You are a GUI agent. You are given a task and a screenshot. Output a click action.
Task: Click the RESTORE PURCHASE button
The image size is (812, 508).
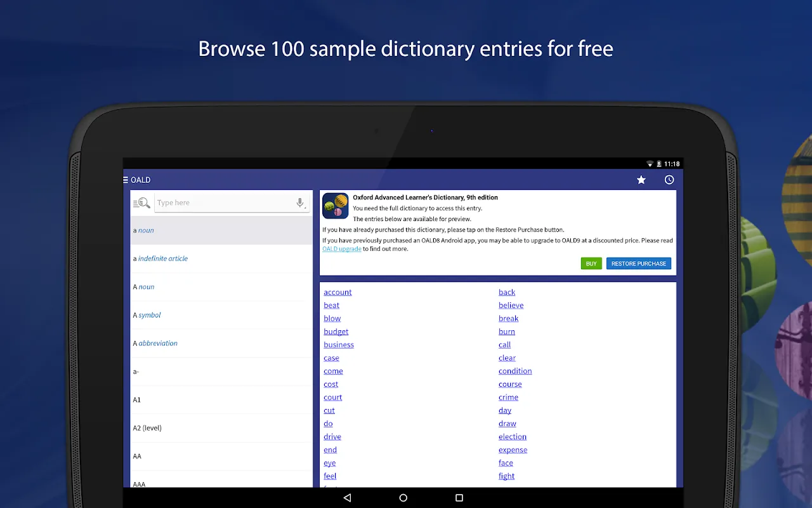tap(639, 264)
